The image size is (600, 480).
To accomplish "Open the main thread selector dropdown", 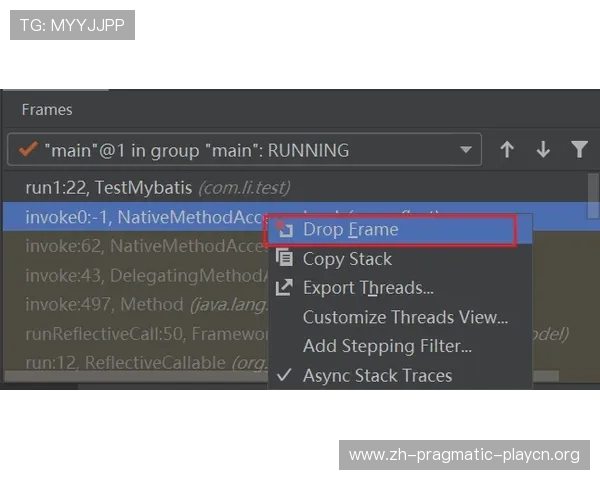I will (x=244, y=150).
